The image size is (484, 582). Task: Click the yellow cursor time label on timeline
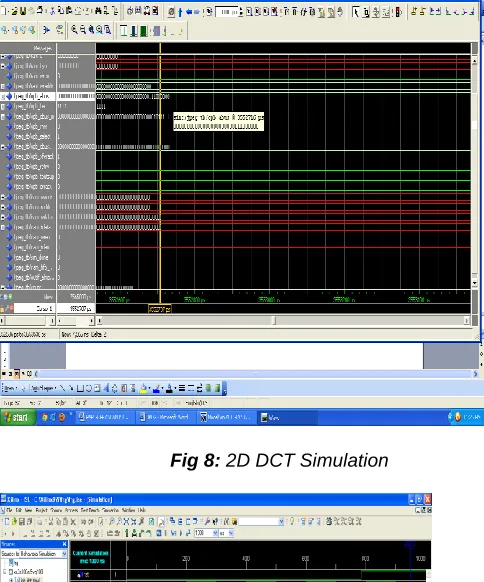[160, 309]
